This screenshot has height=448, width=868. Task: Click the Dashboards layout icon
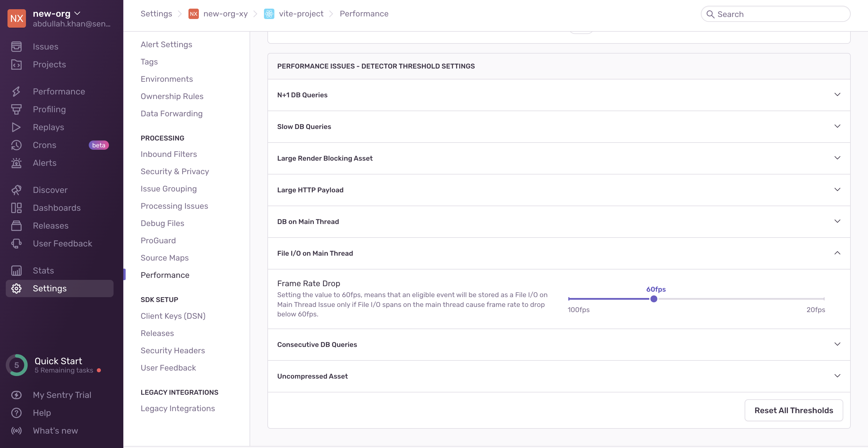(16, 208)
